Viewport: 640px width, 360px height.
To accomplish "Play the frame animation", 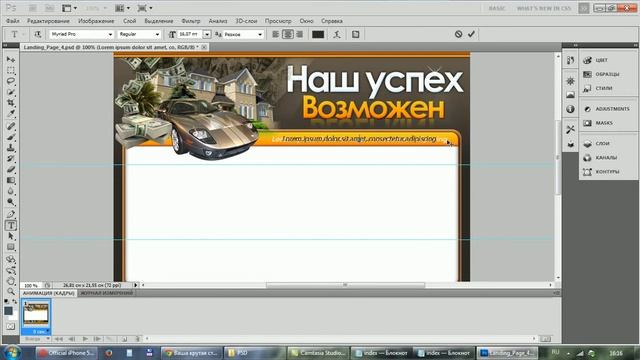I will [x=85, y=339].
